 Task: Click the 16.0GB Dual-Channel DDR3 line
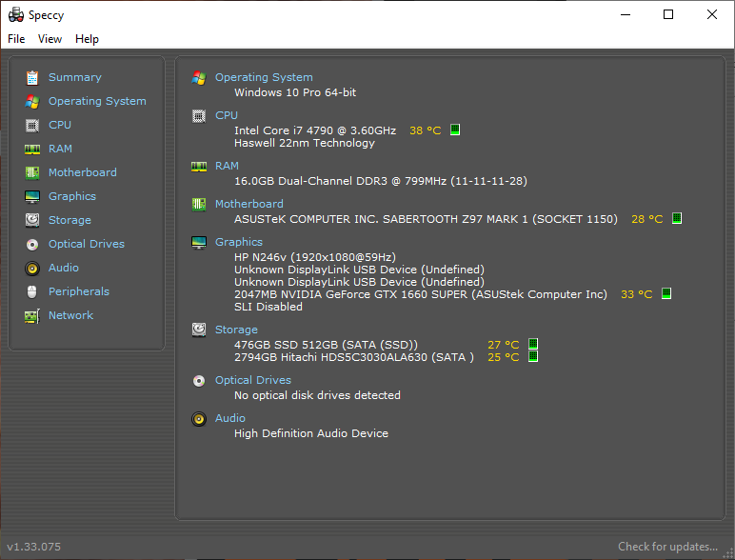[x=381, y=181]
